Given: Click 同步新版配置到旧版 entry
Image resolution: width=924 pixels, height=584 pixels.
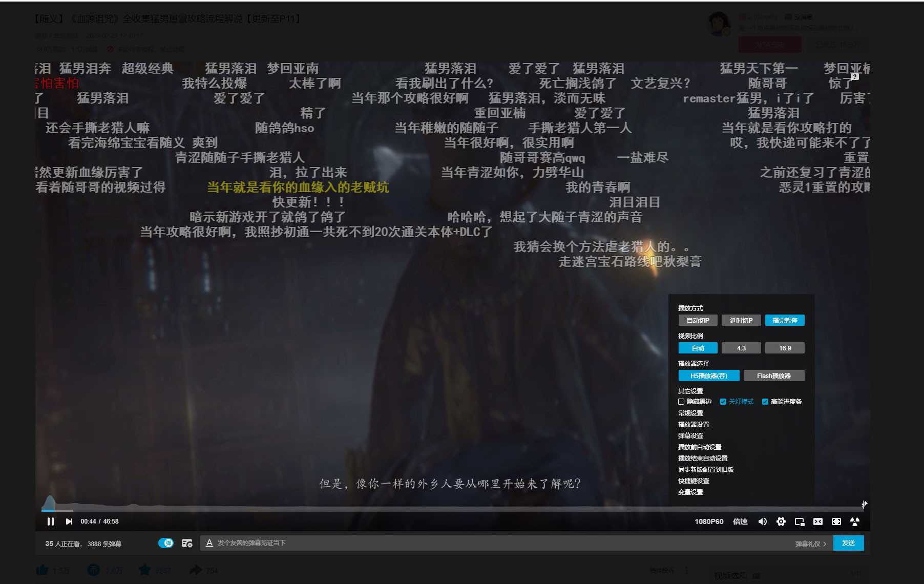Looking at the screenshot, I should click(706, 470).
